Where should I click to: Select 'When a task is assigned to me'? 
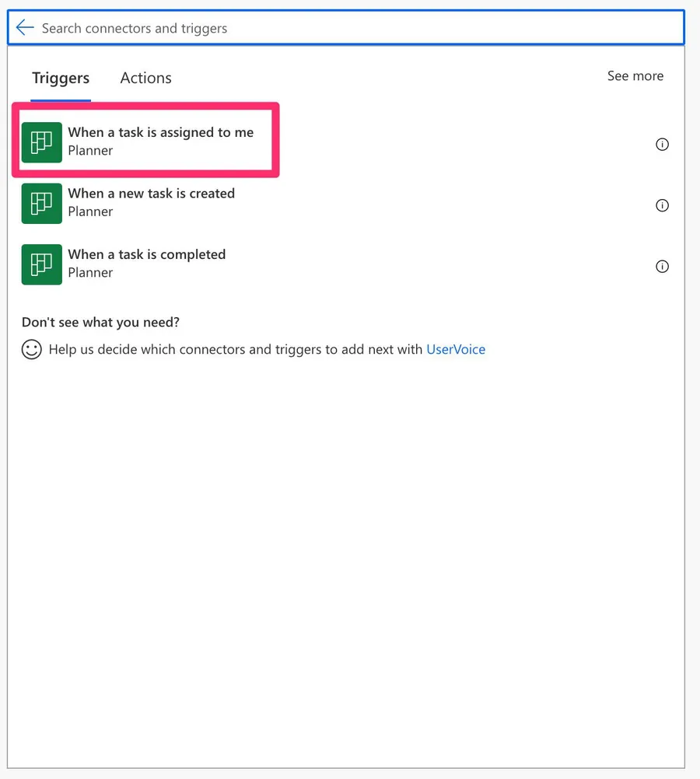[160, 132]
